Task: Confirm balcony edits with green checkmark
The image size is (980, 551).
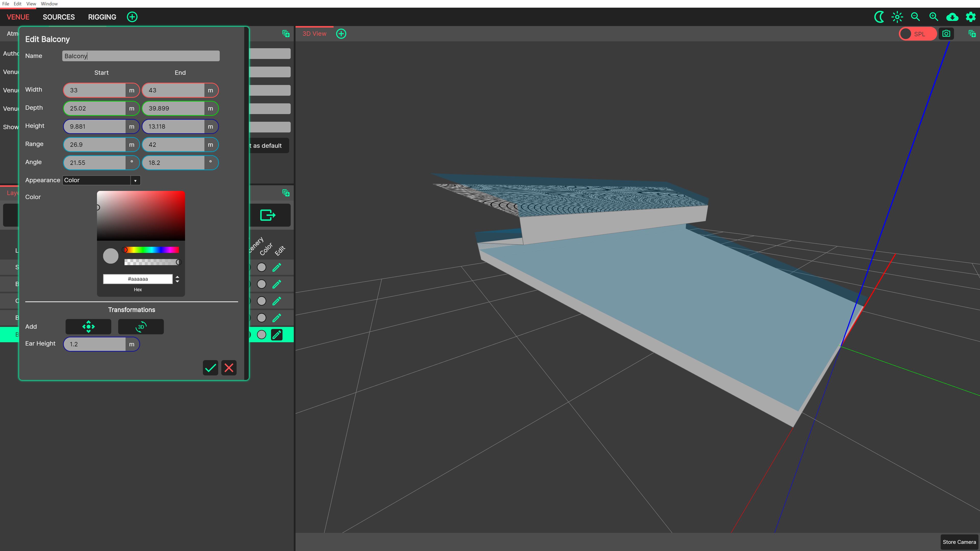Action: 210,368
